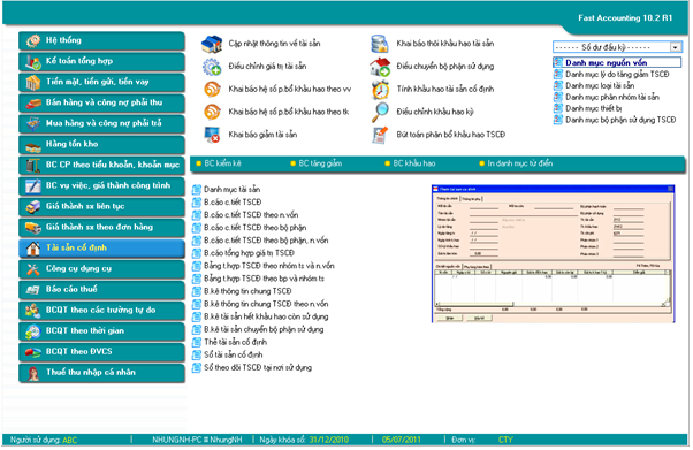Screen dimensions: 693x450
Task: Open B.kê thông tin chung TSCĐ report
Action: [x=248, y=292]
